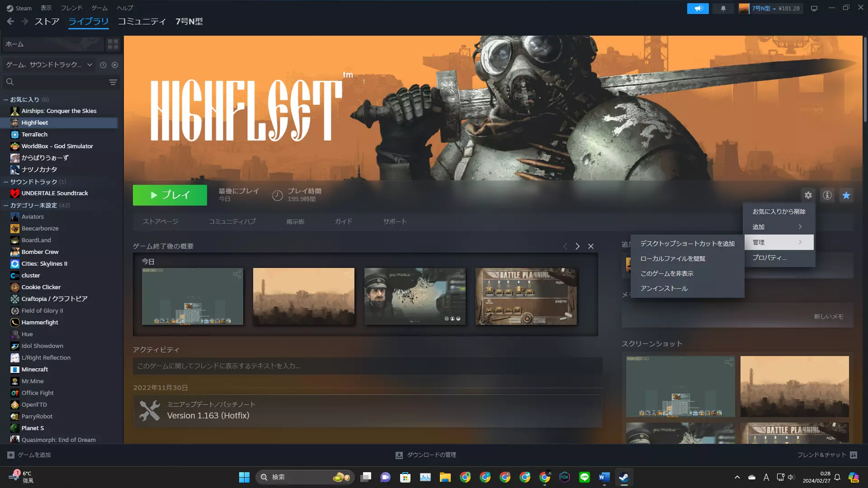Image resolution: width=868 pixels, height=488 pixels.
Task: Open the notifications bell icon
Action: point(723,8)
